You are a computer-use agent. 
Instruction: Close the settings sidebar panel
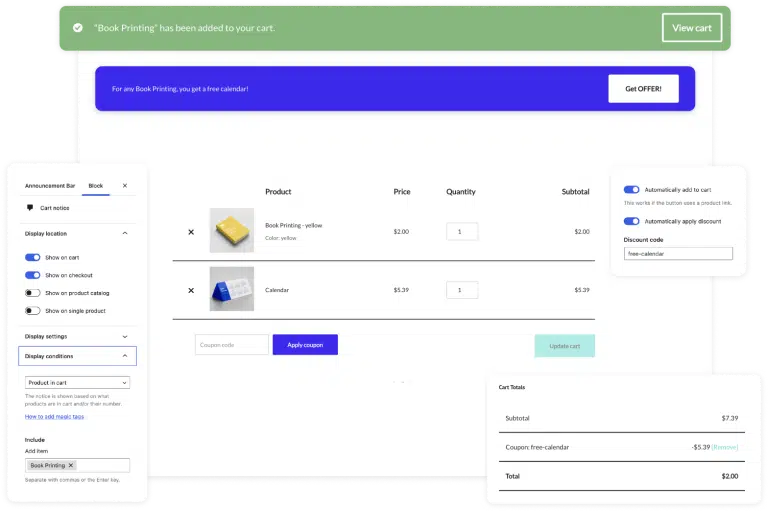click(x=125, y=186)
